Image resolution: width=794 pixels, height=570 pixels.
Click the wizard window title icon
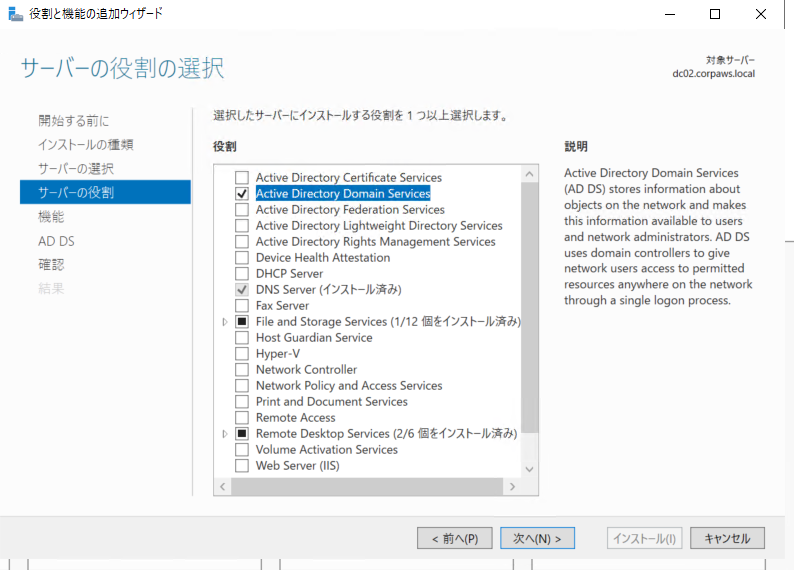pos(16,14)
